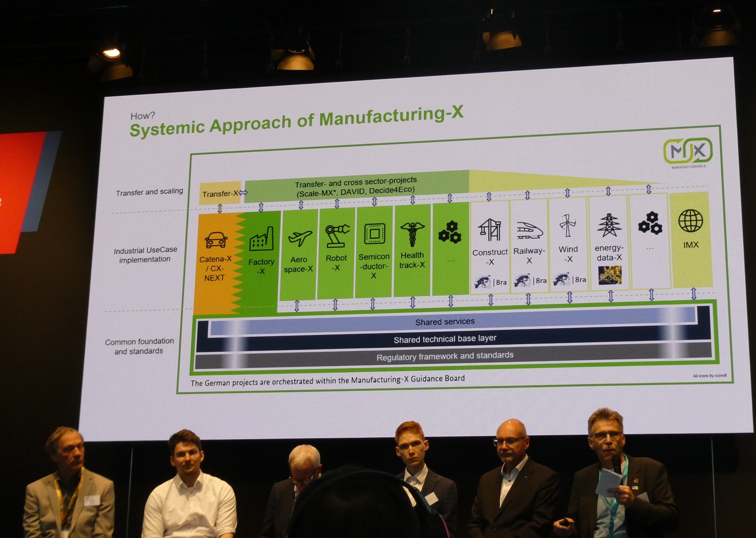Click the Regulatory framework and standards bar
The height and width of the screenshot is (538, 756).
[x=453, y=356]
